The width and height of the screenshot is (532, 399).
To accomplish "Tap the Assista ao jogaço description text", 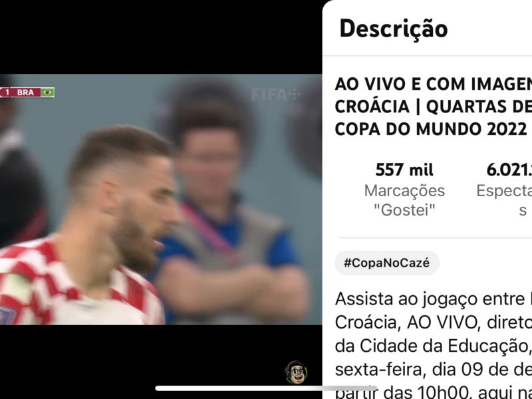I will click(x=434, y=299).
